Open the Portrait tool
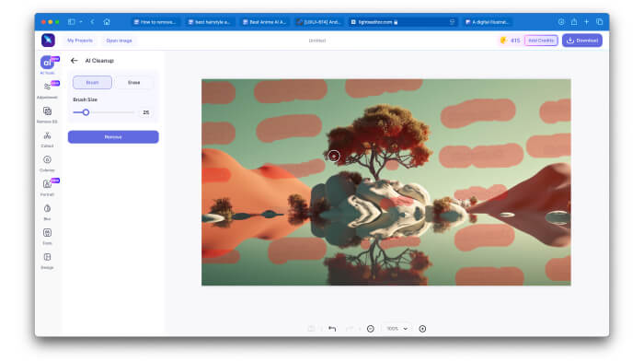Image resolution: width=644 pixels, height=362 pixels. (x=47, y=187)
